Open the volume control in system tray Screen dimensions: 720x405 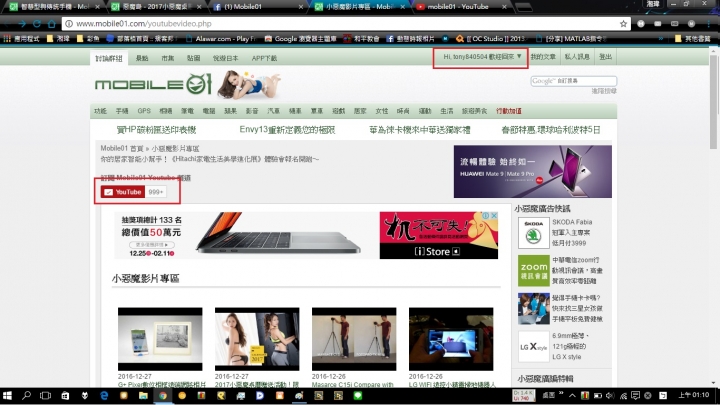pyautogui.click(x=610, y=395)
